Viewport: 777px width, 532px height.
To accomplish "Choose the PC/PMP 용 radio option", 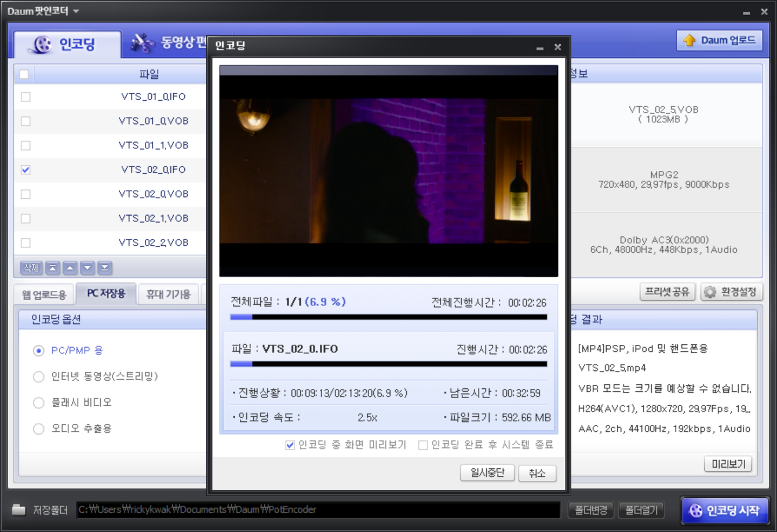I will [x=39, y=351].
